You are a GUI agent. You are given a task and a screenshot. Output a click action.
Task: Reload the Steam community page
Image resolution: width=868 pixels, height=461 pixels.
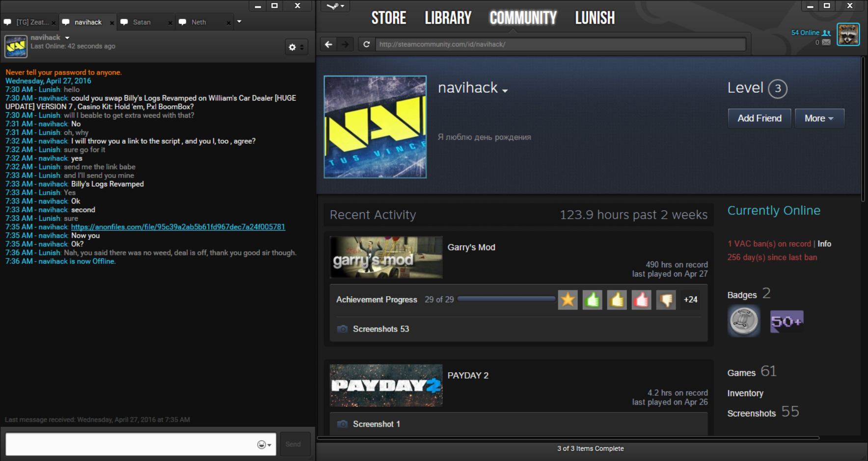[366, 44]
